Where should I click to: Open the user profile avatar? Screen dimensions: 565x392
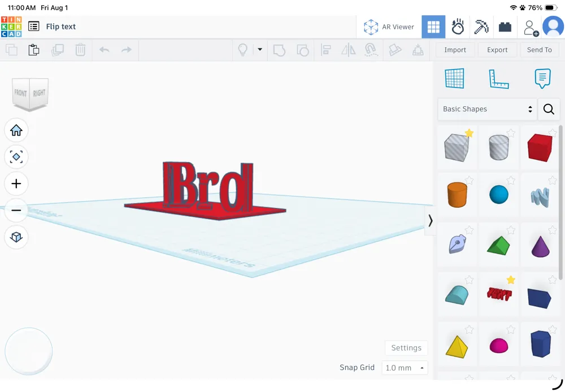(x=553, y=27)
